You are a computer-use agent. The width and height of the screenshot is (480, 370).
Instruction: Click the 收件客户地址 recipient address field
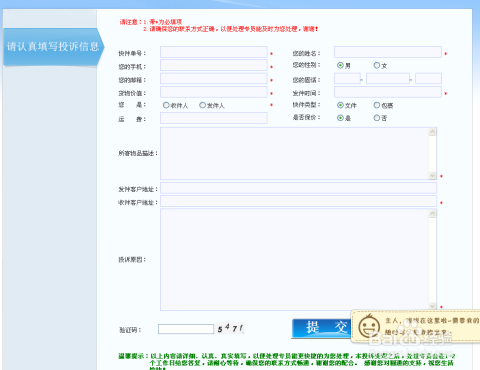click(x=298, y=201)
